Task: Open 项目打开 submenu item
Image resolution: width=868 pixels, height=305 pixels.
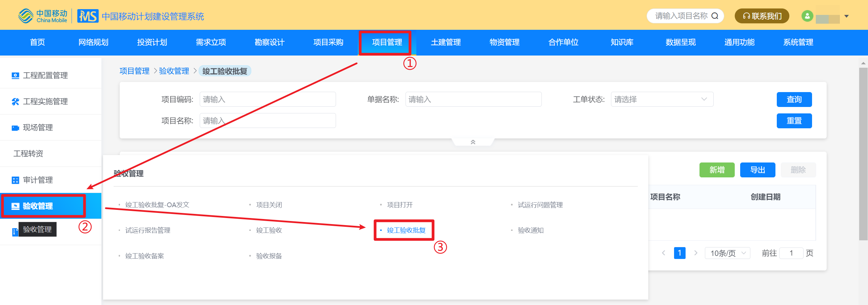Action: 400,205
